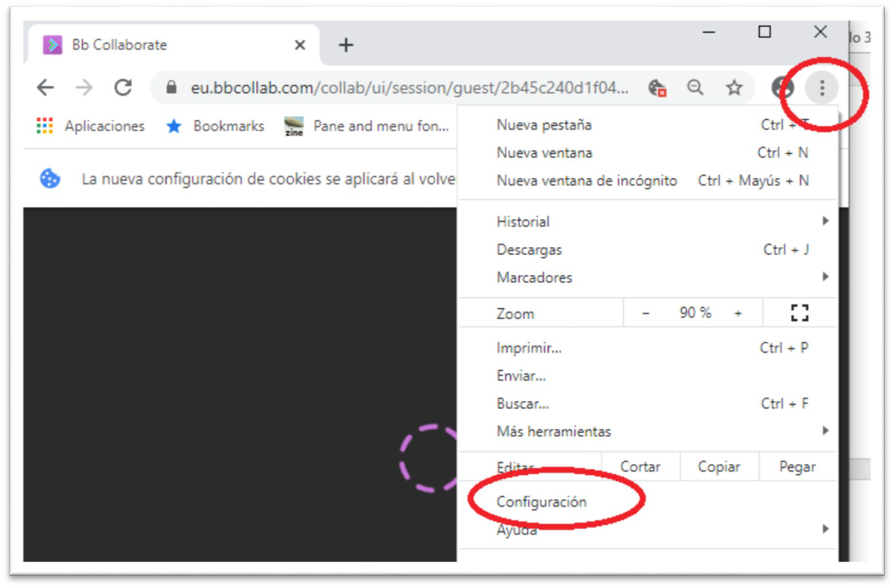This screenshot has width=894, height=588.
Task: Click the zoom magnifier icon in address bar
Action: [695, 87]
